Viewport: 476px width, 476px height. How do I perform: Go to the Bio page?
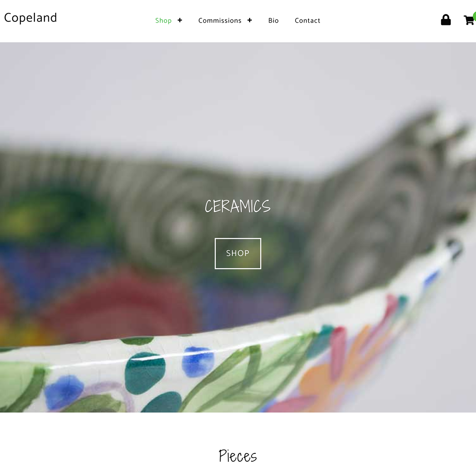click(273, 21)
